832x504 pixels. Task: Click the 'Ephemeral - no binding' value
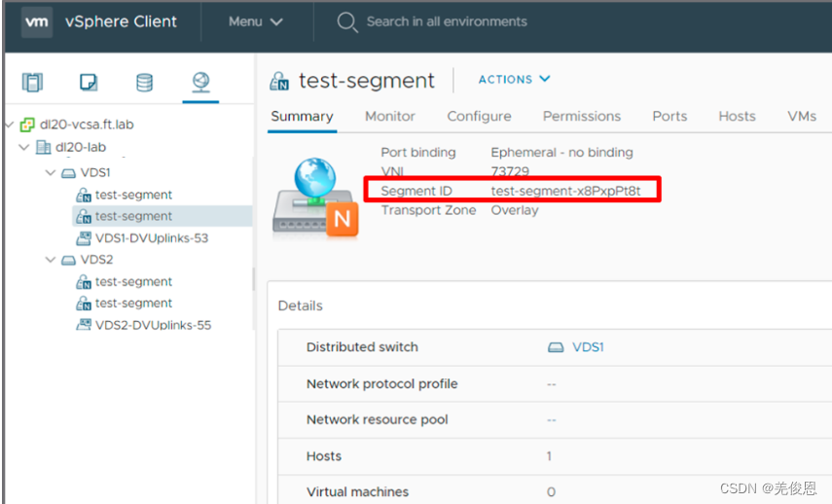[561, 153]
